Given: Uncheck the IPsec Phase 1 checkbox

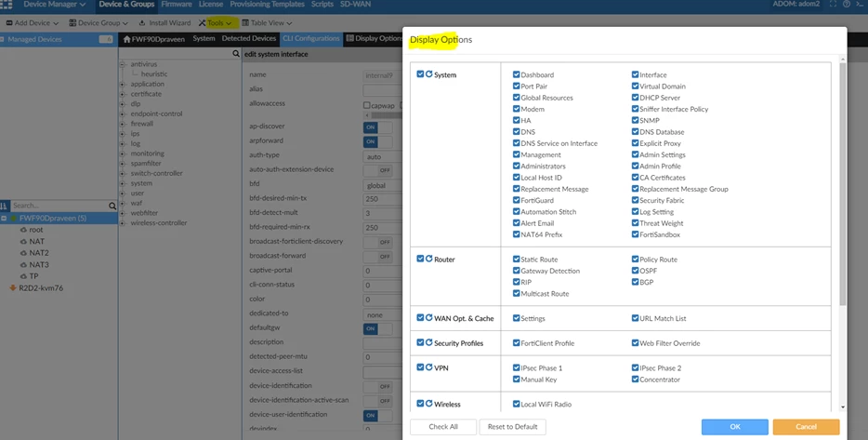Looking at the screenshot, I should 516,367.
